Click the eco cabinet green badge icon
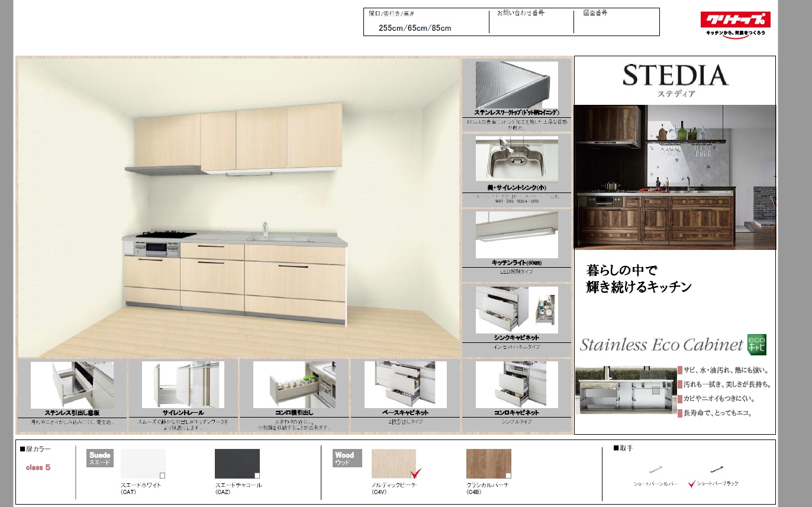Screen dimensions: 812x507 pyautogui.click(x=756, y=345)
